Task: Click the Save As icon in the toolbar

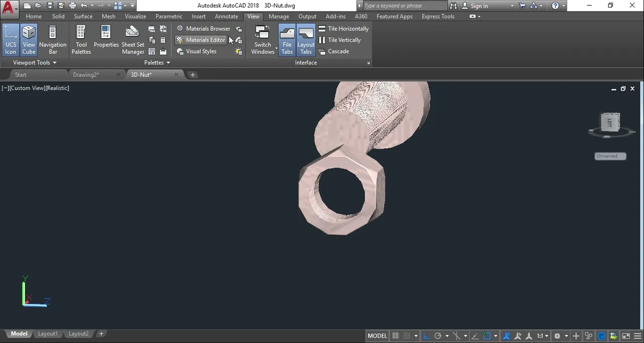Action: click(61, 6)
